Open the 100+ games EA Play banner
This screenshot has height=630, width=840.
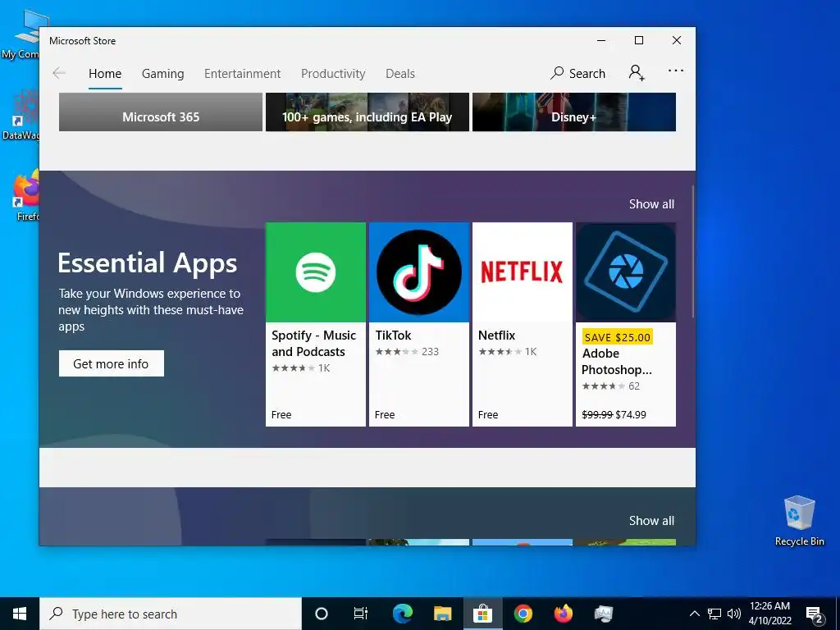pos(367,112)
